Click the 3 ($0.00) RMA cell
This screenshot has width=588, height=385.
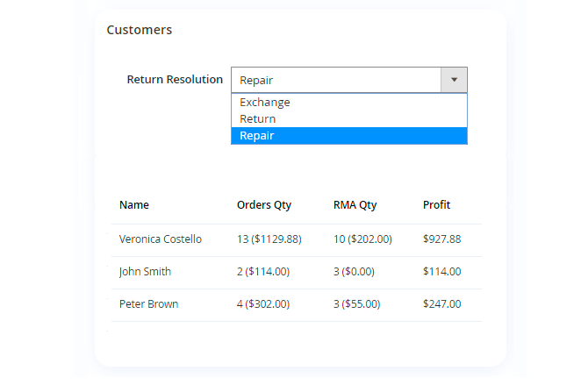coord(357,272)
